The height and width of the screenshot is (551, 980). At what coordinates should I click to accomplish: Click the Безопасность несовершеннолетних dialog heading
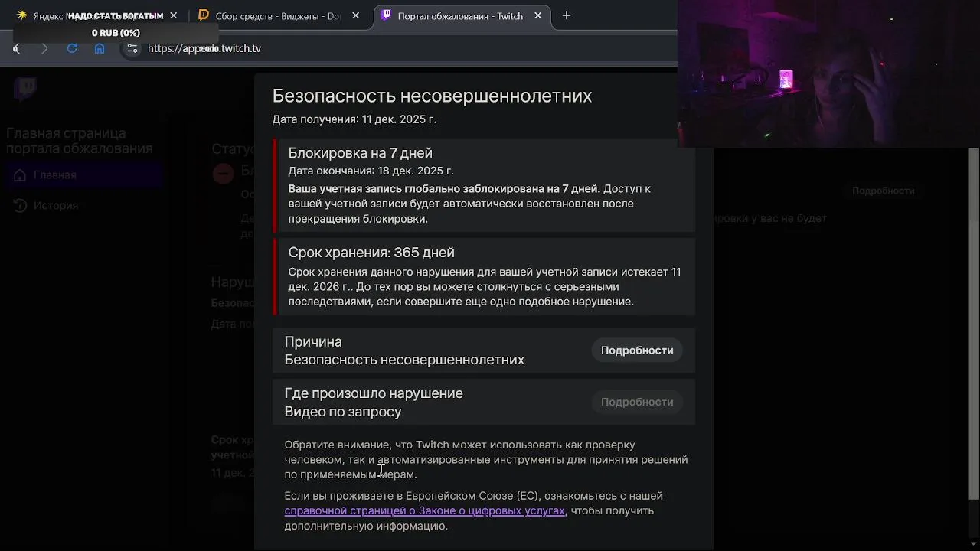[x=432, y=96]
